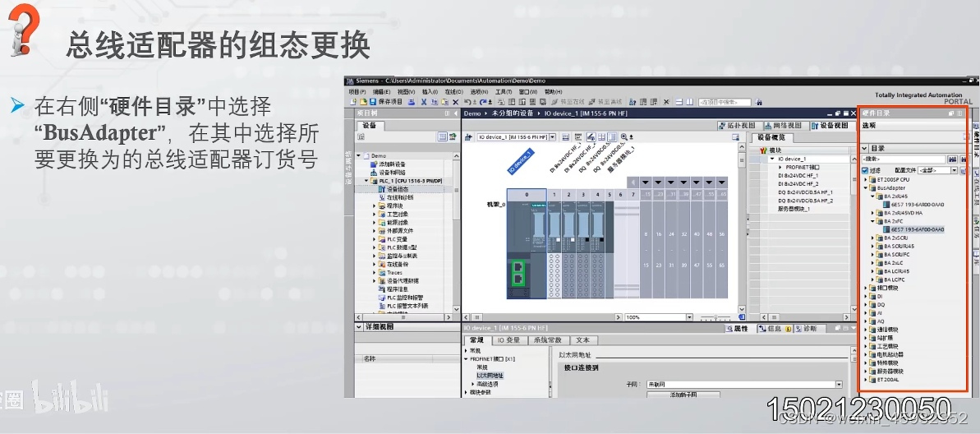
Task: Open the 帮助(H) menu
Action: tap(553, 92)
